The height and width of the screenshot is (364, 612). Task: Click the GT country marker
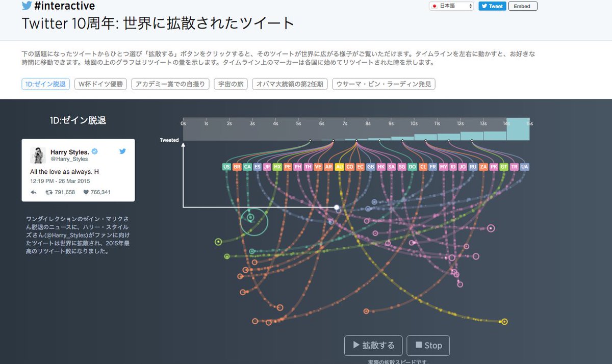point(503,167)
